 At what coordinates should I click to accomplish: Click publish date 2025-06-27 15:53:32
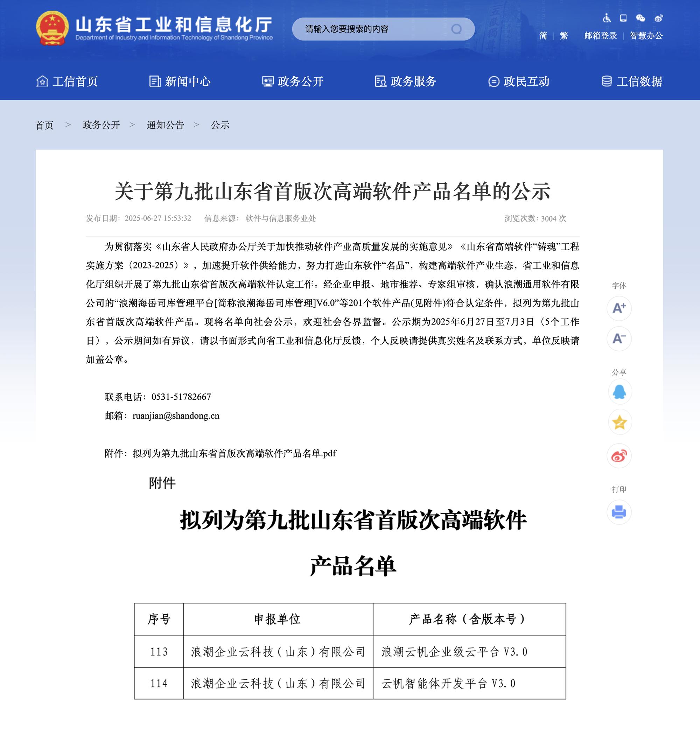pyautogui.click(x=158, y=218)
